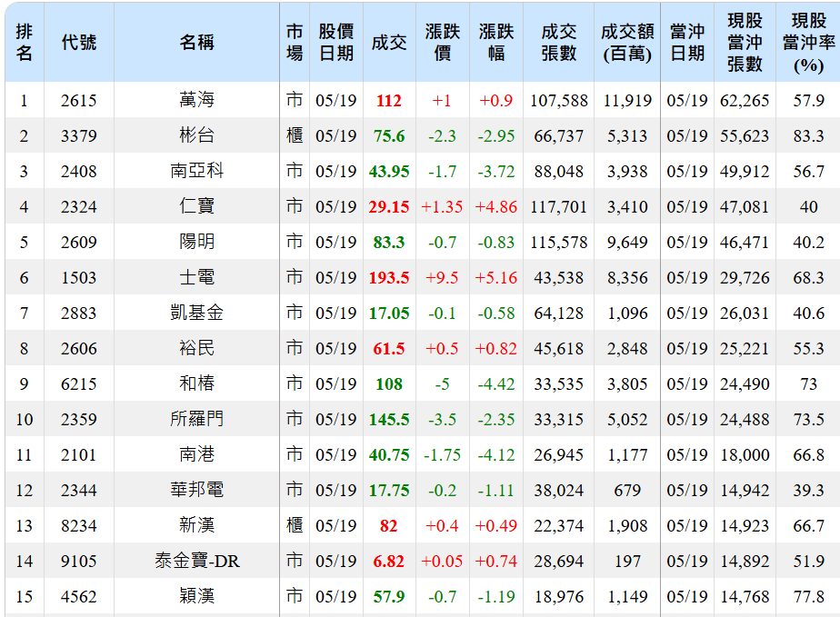Click the 成交額(百萬) column header
Screen dimensions: 840x617
pyautogui.click(x=627, y=43)
